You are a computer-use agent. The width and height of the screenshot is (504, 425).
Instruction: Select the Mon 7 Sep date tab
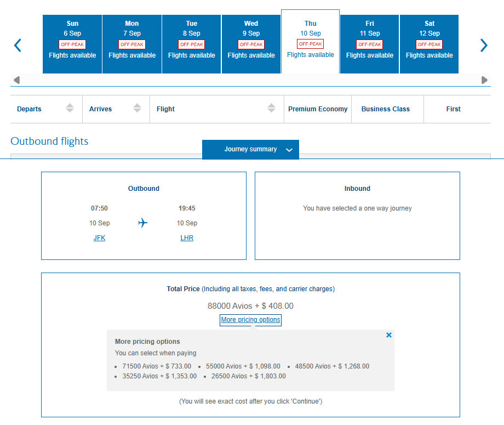[131, 44]
